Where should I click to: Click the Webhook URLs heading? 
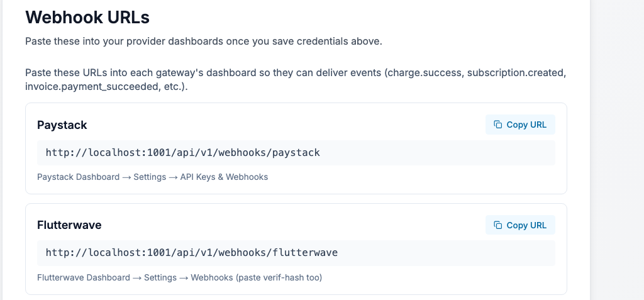pos(87,17)
